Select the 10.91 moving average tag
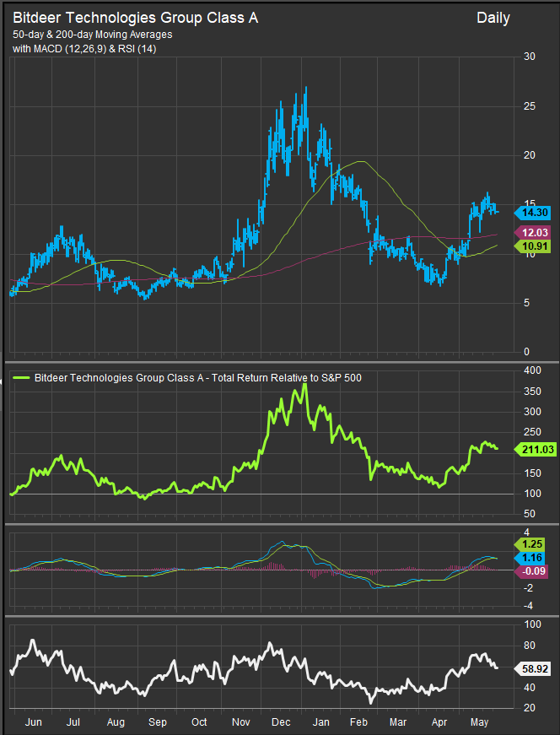This screenshot has width=560, height=735. click(532, 246)
